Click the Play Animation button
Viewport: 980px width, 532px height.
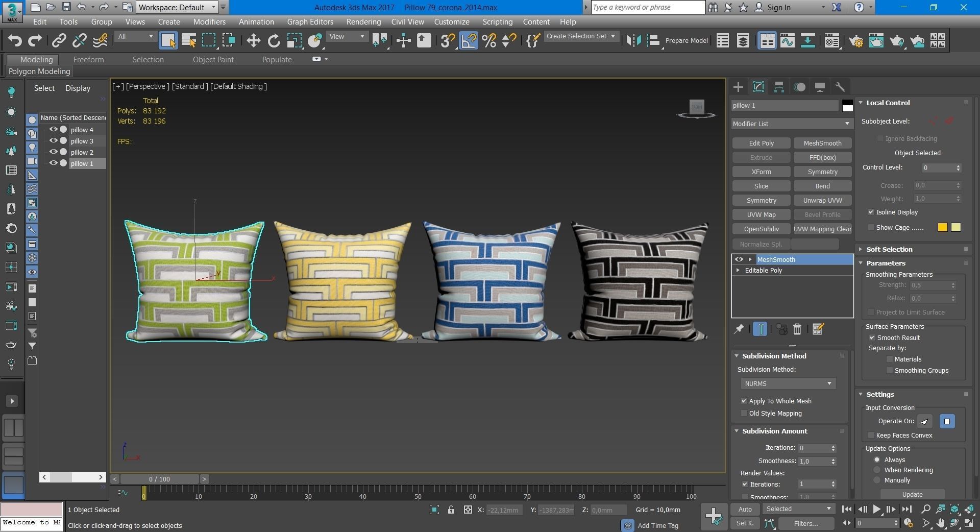(876, 509)
